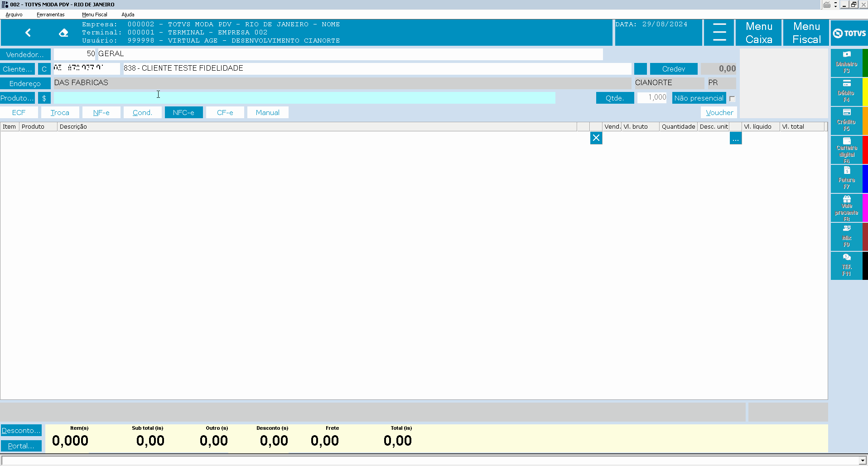Open the Menu Fiscal menu bar item

click(95, 14)
